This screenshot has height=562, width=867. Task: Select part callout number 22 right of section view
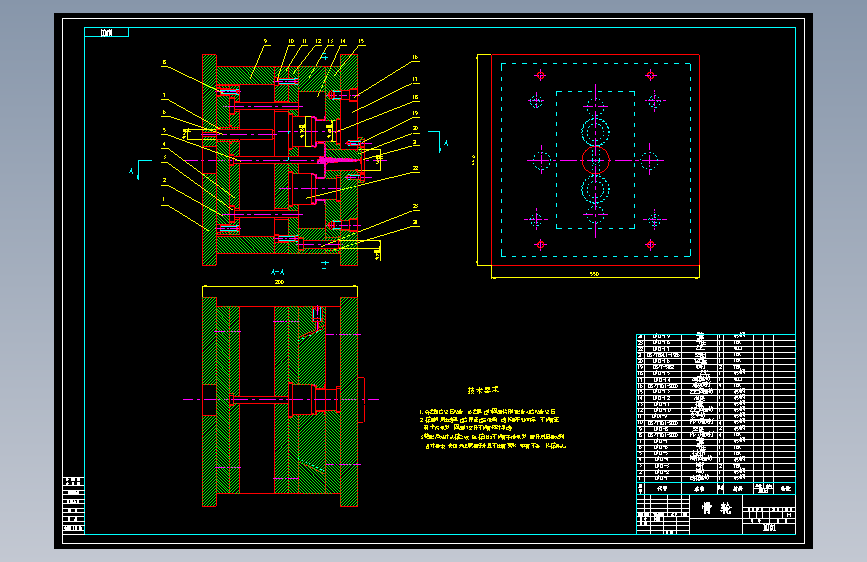[x=415, y=168]
